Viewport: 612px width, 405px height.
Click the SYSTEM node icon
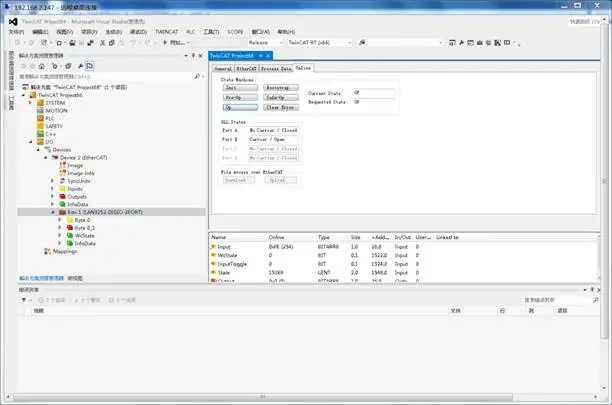coord(40,103)
